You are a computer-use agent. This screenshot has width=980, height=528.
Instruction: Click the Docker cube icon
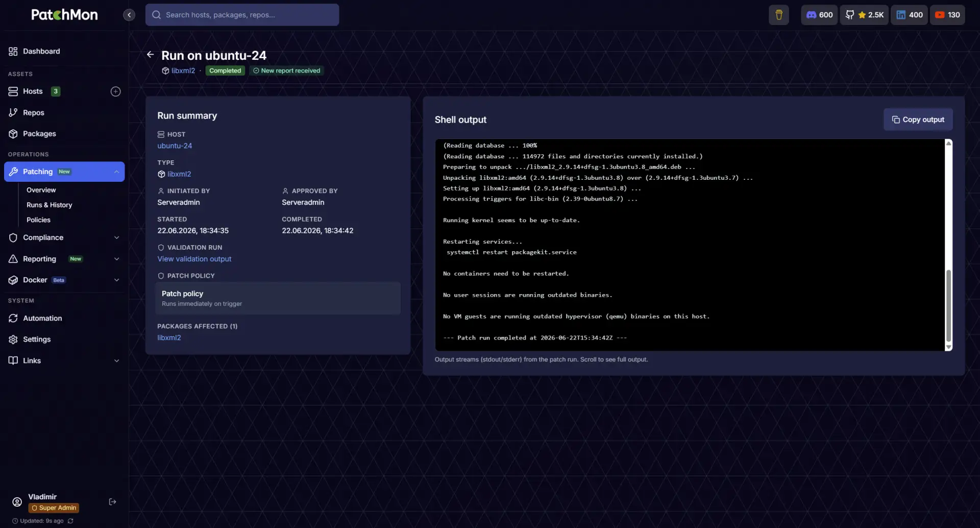click(x=13, y=280)
